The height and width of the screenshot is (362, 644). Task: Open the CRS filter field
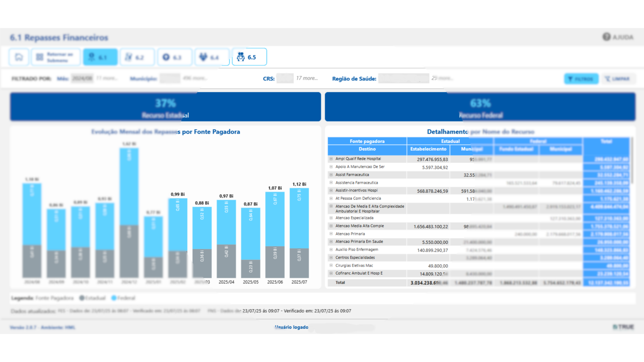pyautogui.click(x=285, y=79)
